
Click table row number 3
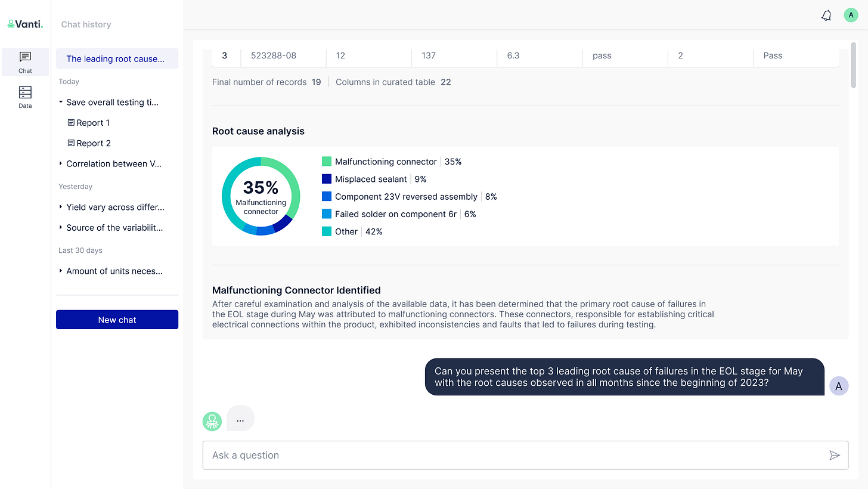coord(225,55)
